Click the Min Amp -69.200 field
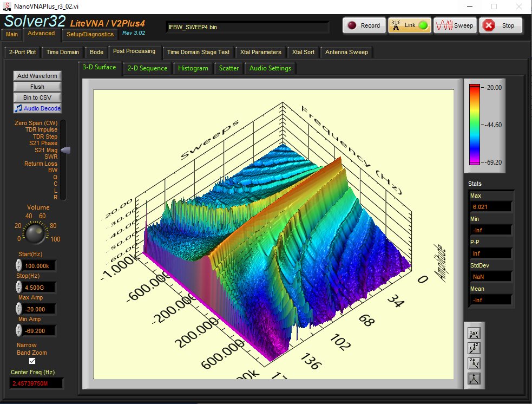 tap(40, 331)
